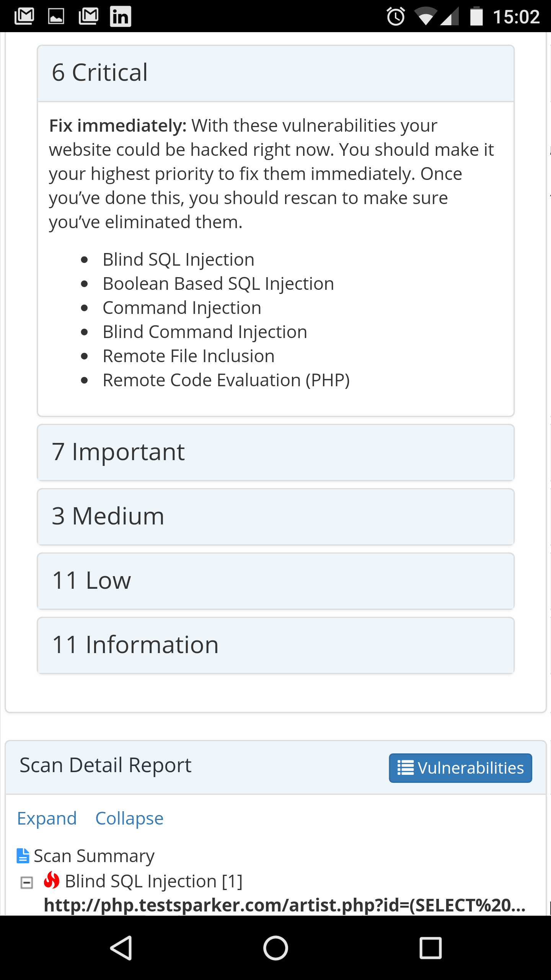Screen dimensions: 551x980
Task: Click the Expand link
Action: (46, 818)
